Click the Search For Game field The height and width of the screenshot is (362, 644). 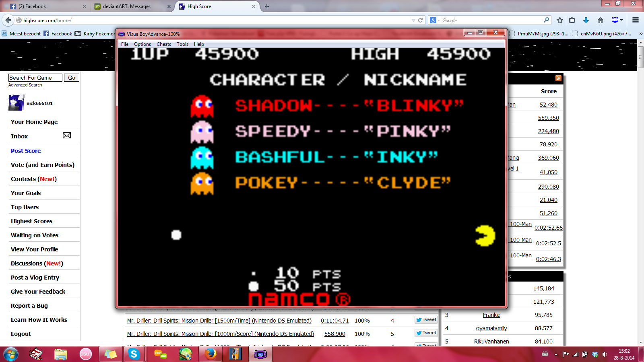point(35,78)
